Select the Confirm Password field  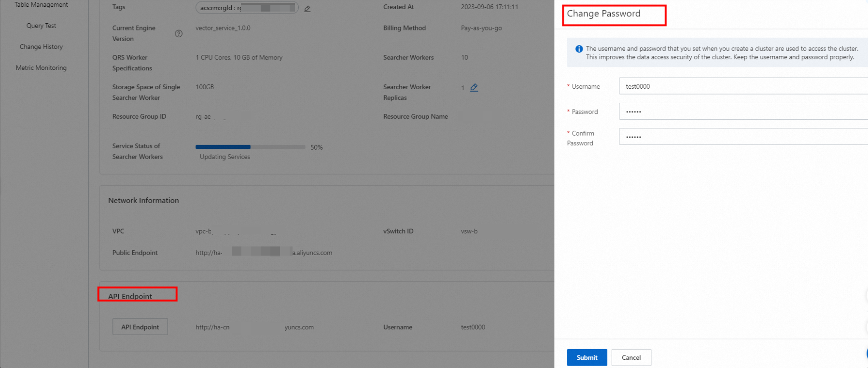click(743, 137)
